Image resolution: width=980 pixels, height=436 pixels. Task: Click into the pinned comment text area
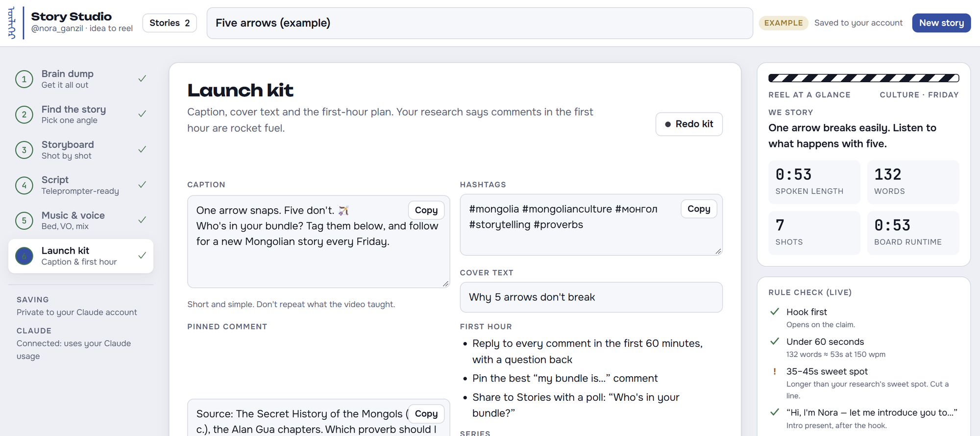click(318, 418)
